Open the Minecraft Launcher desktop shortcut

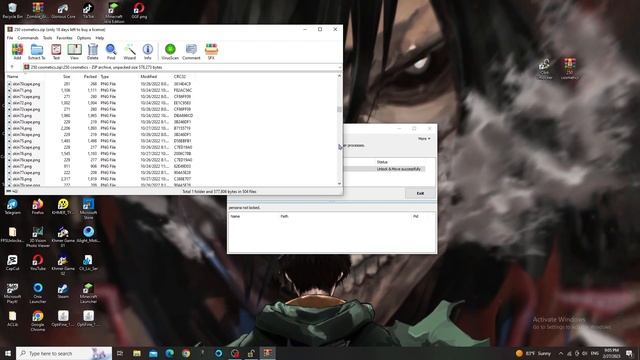pos(88,293)
